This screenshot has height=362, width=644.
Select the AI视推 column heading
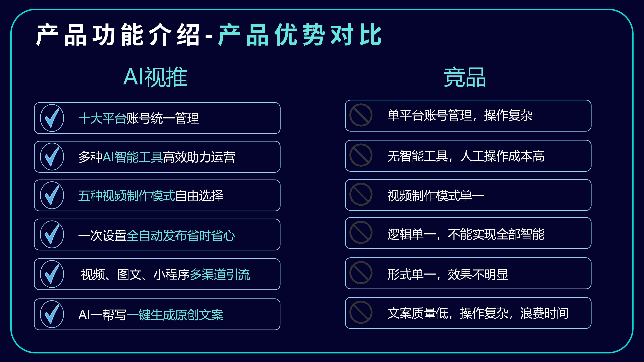click(x=155, y=77)
